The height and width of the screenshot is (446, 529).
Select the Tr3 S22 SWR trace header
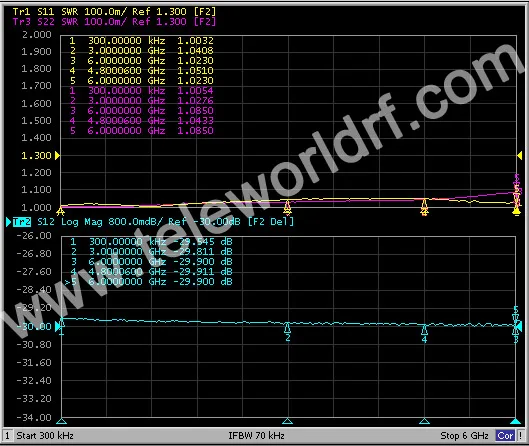(x=114, y=22)
